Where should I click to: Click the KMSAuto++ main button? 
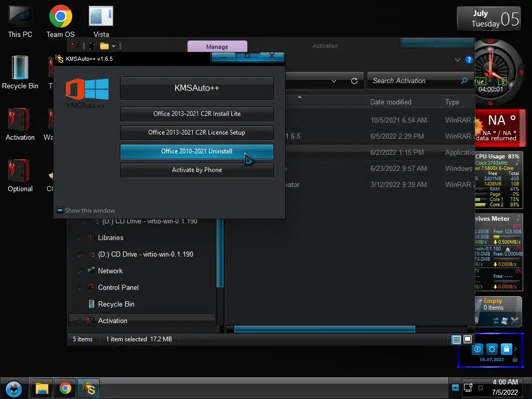point(197,88)
